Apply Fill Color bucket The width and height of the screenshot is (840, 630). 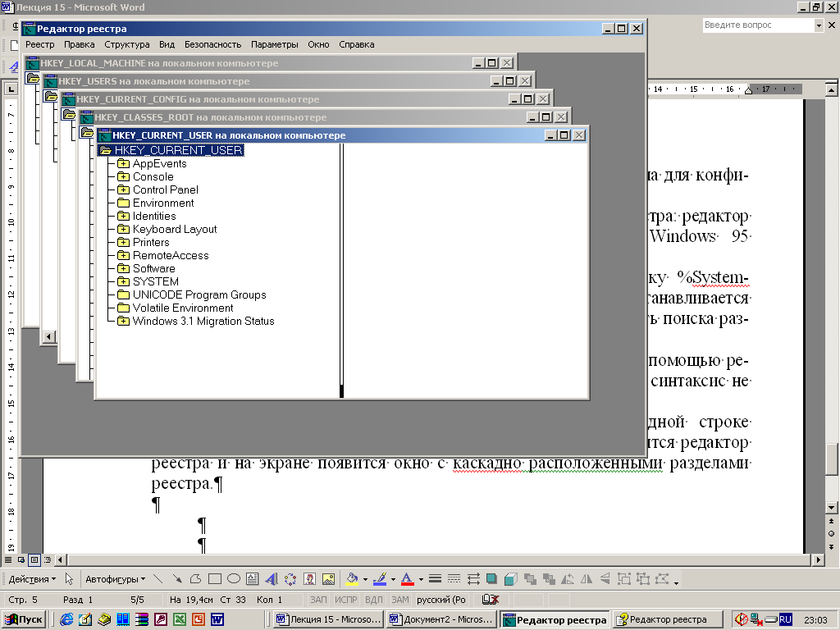352,579
